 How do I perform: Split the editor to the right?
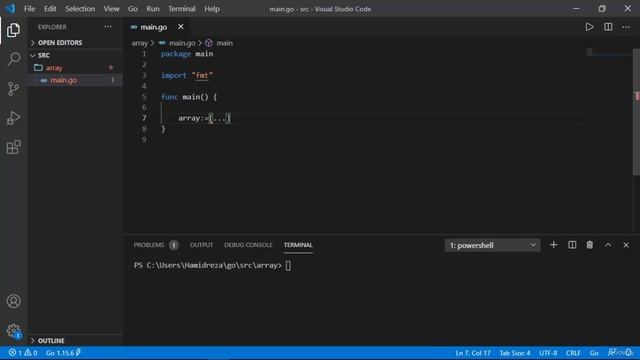pos(608,27)
